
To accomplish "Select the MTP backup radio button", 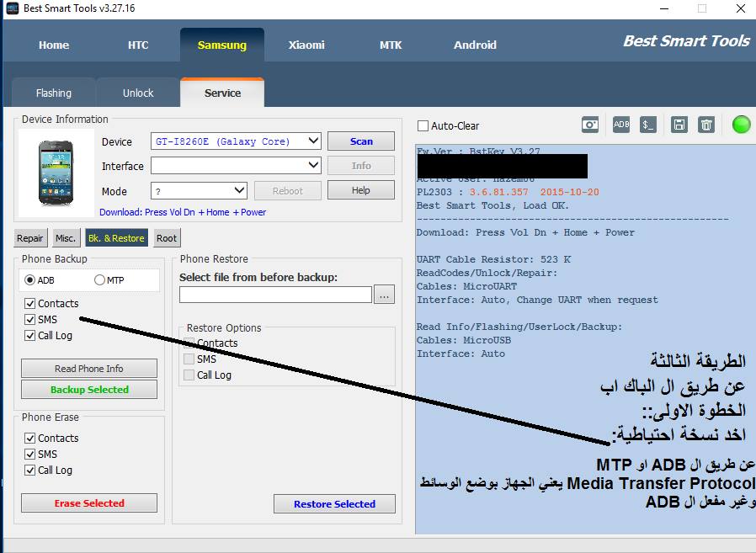I will pyautogui.click(x=100, y=280).
